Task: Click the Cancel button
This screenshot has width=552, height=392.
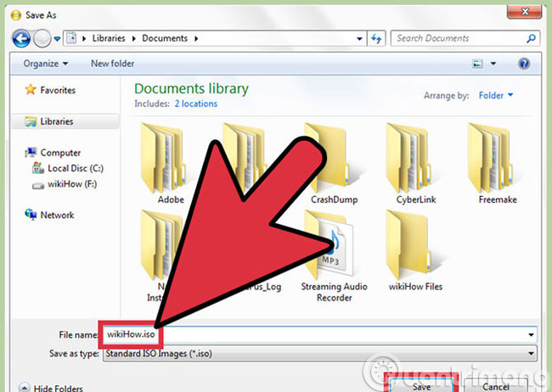Action: click(x=496, y=386)
